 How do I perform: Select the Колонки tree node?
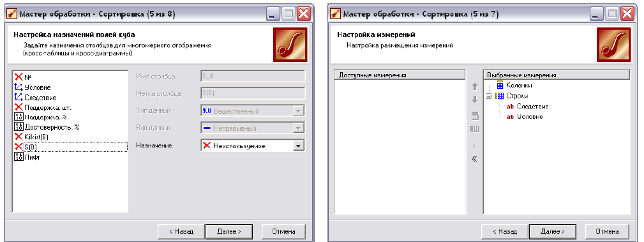(x=519, y=86)
